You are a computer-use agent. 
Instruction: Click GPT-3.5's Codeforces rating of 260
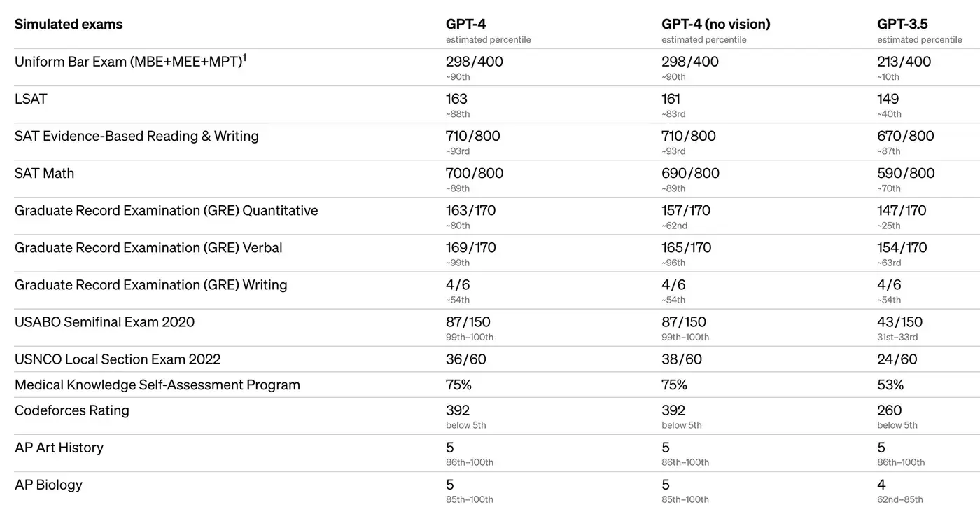click(x=889, y=410)
